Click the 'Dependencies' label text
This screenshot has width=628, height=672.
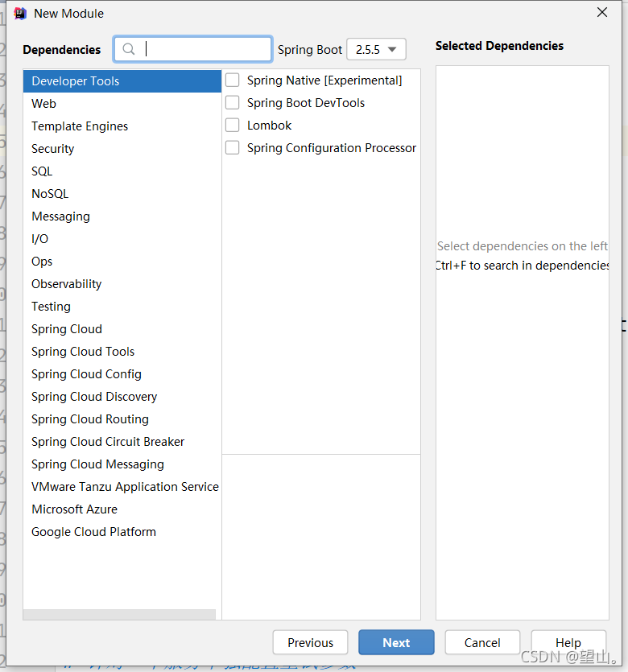(x=62, y=50)
